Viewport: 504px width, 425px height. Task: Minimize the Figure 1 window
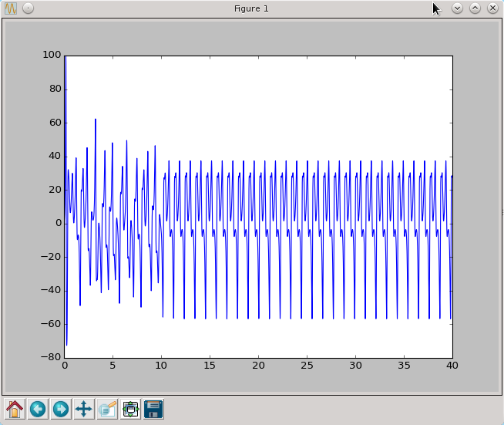point(457,8)
